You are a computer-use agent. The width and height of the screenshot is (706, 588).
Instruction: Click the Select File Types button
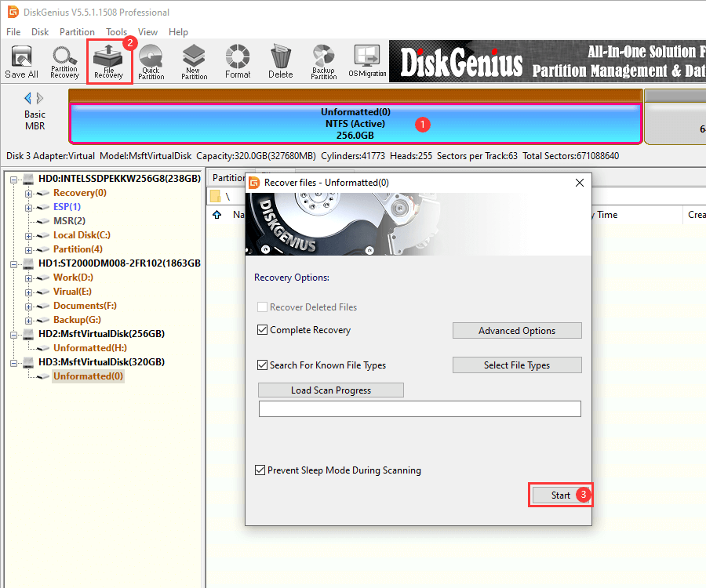tap(517, 365)
